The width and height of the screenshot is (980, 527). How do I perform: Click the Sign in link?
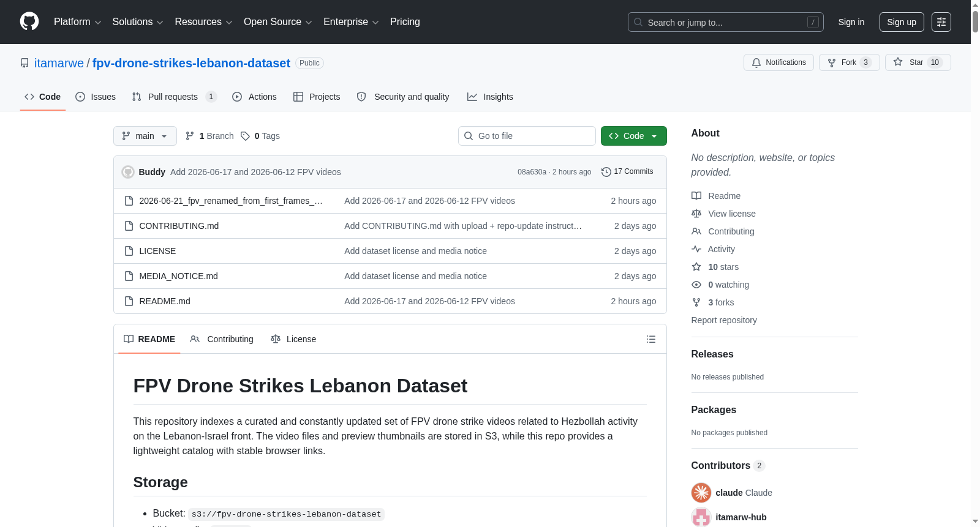pyautogui.click(x=851, y=22)
